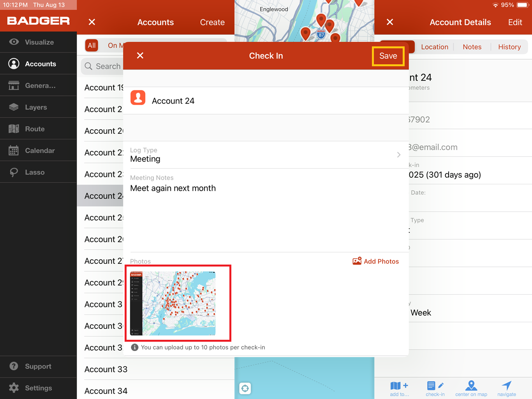Screen dimensions: 532x399
Task: Tap the navigate arrow icon
Action: [x=507, y=386]
